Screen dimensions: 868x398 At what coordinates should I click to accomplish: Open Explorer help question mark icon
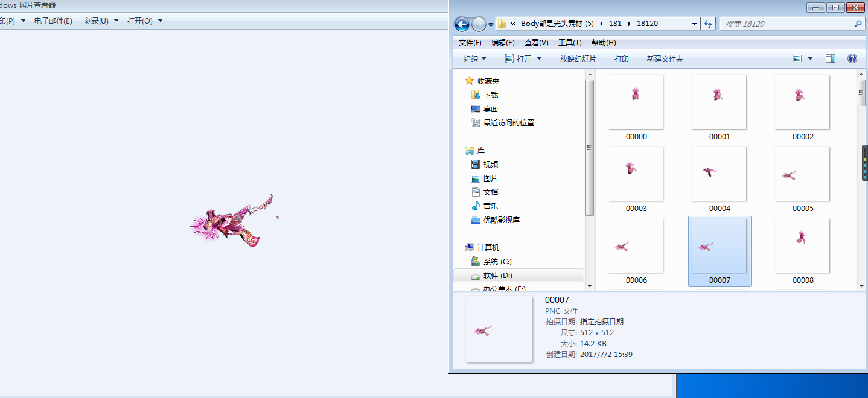click(x=852, y=58)
